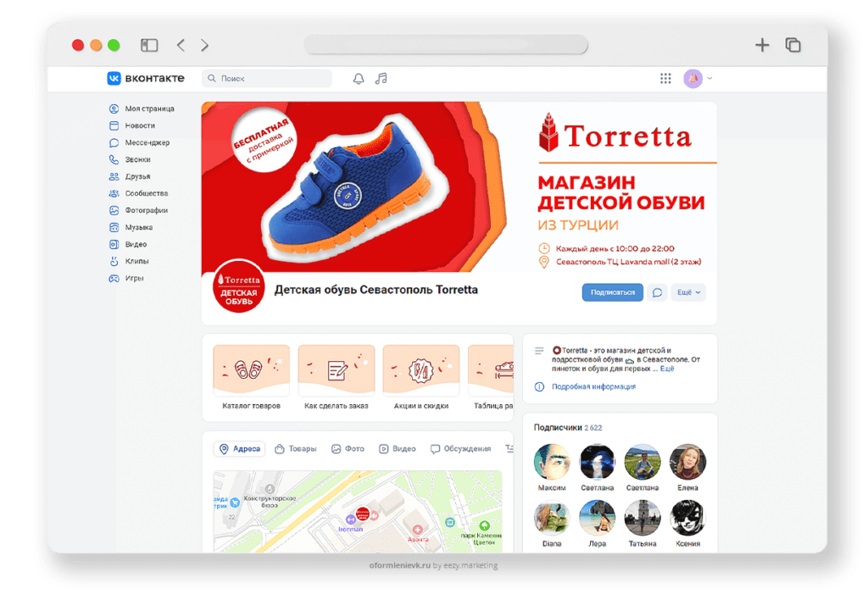Open Сообщества in sidebar
The height and width of the screenshot is (600, 868).
pos(138,193)
